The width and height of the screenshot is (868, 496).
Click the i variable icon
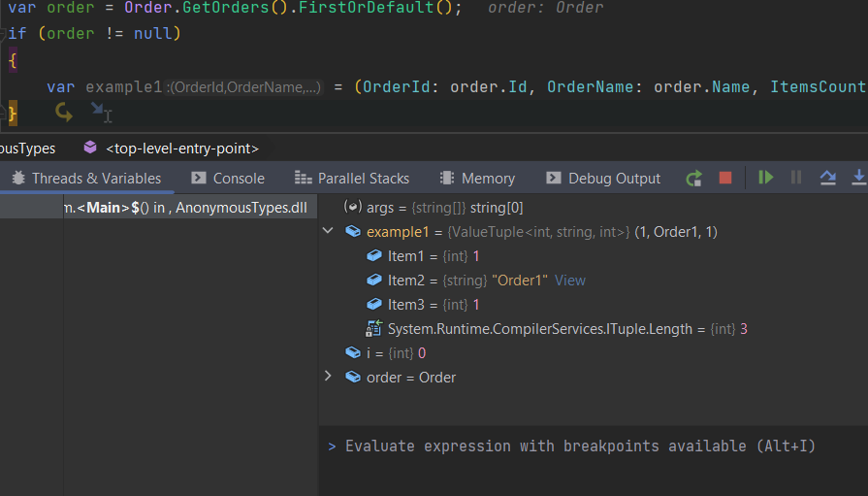click(353, 352)
